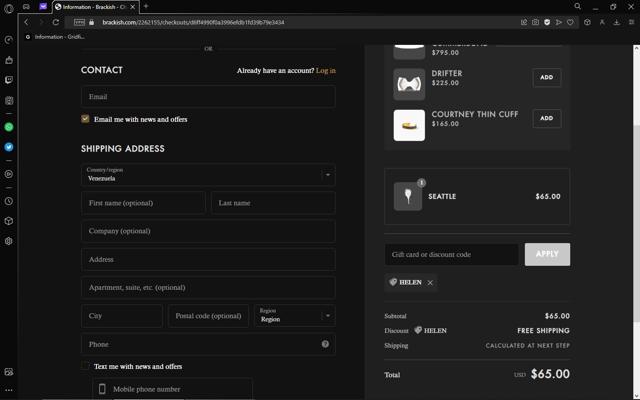
Task: Click the Apply discount button
Action: point(547,254)
